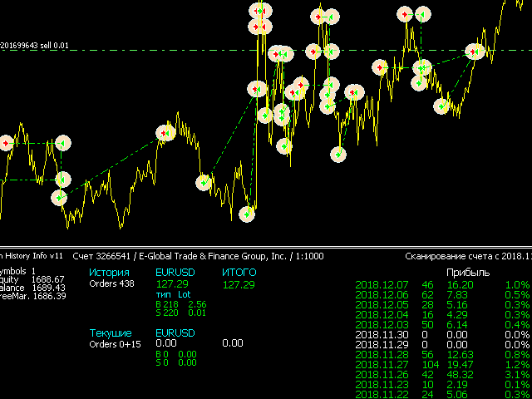Image resolution: width=532 pixels, height=399 pixels.
Task: Click the Balance value 1689.43
Action: [x=48, y=288]
